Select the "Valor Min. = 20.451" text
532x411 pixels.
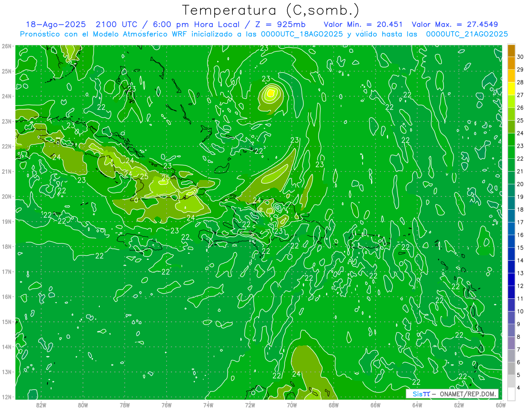364,24
